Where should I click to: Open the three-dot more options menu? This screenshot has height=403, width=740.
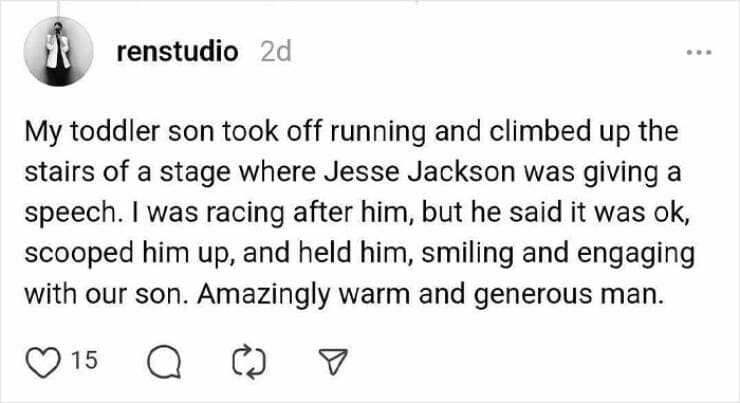[698, 52]
